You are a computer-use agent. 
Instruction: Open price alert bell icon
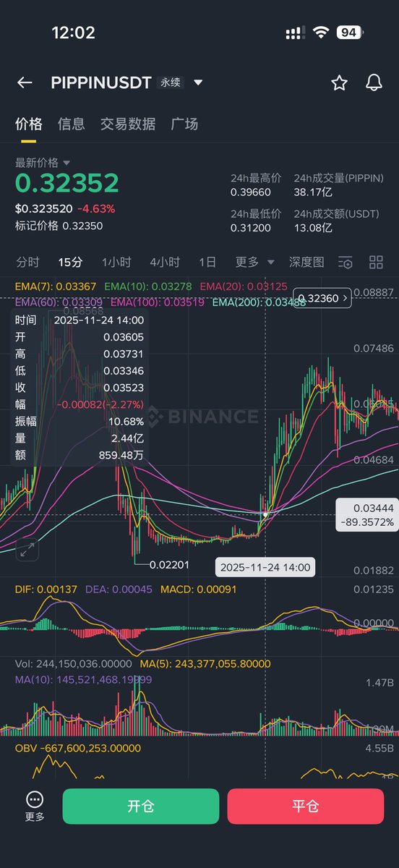[374, 82]
